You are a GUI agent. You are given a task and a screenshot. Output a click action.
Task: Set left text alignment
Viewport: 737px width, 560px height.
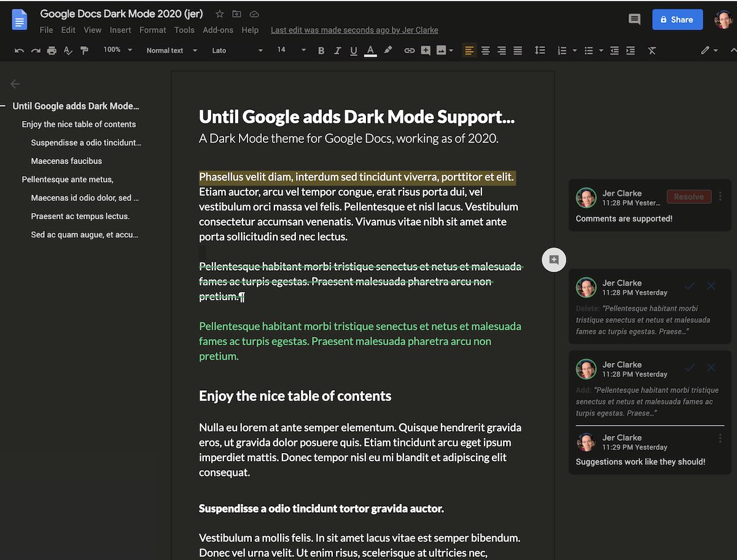pyautogui.click(x=469, y=50)
